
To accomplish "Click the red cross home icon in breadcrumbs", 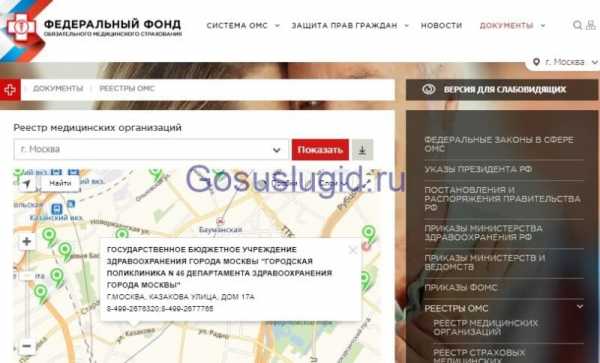I will tap(10, 90).
